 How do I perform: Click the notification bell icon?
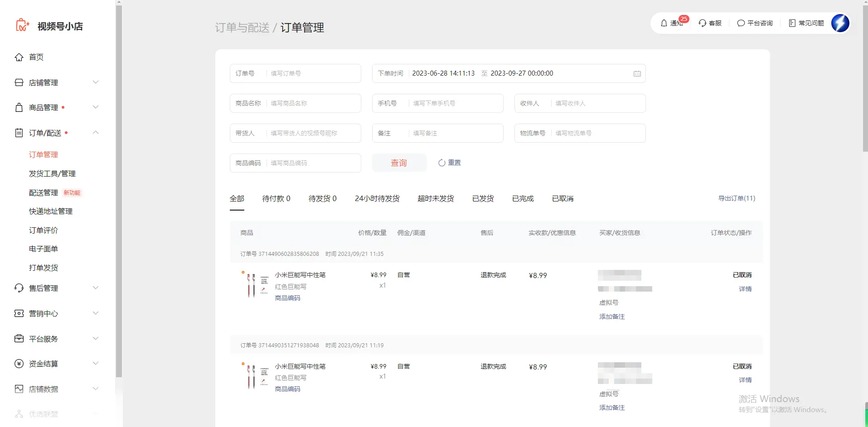(664, 23)
